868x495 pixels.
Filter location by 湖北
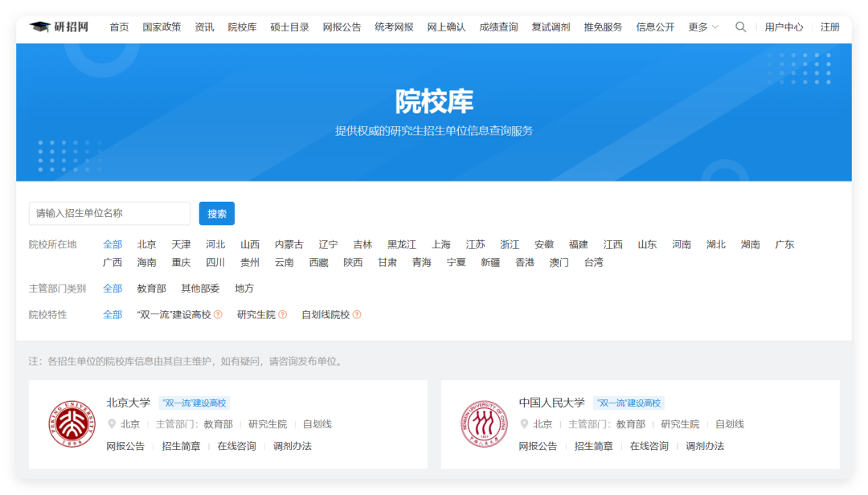[x=716, y=244]
